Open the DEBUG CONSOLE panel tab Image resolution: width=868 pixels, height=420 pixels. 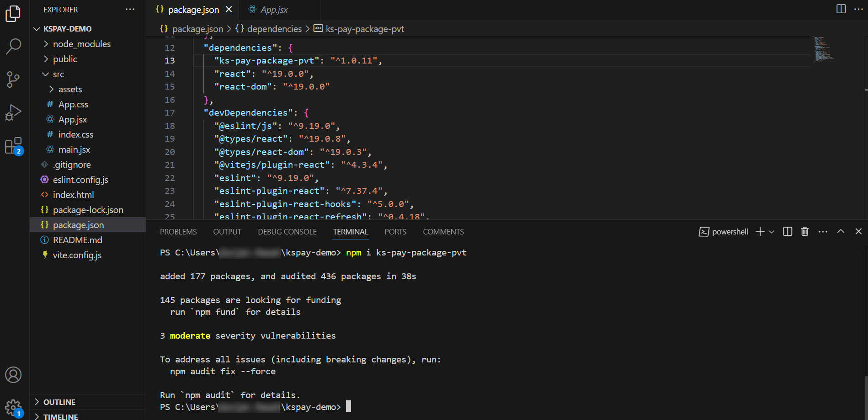click(287, 232)
